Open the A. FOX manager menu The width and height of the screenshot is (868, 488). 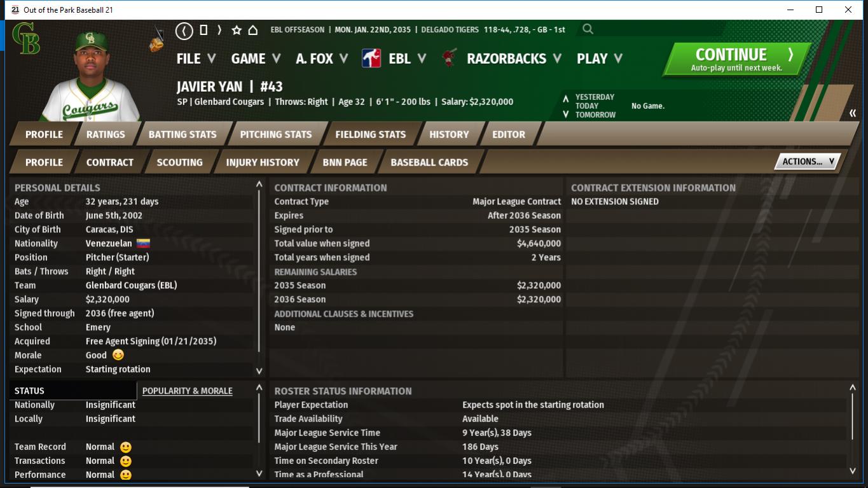[x=322, y=59]
